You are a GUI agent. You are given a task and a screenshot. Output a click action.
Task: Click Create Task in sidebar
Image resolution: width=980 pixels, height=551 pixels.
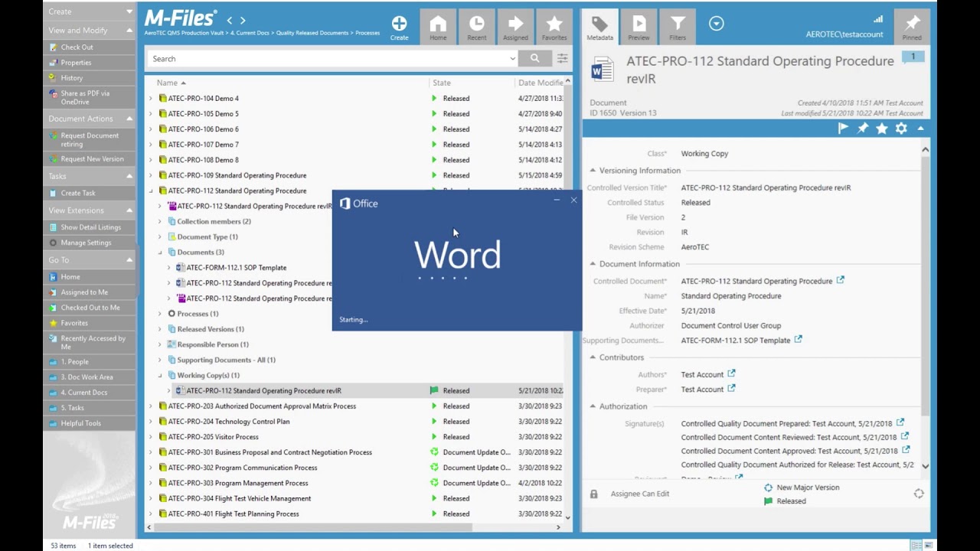pos(78,193)
